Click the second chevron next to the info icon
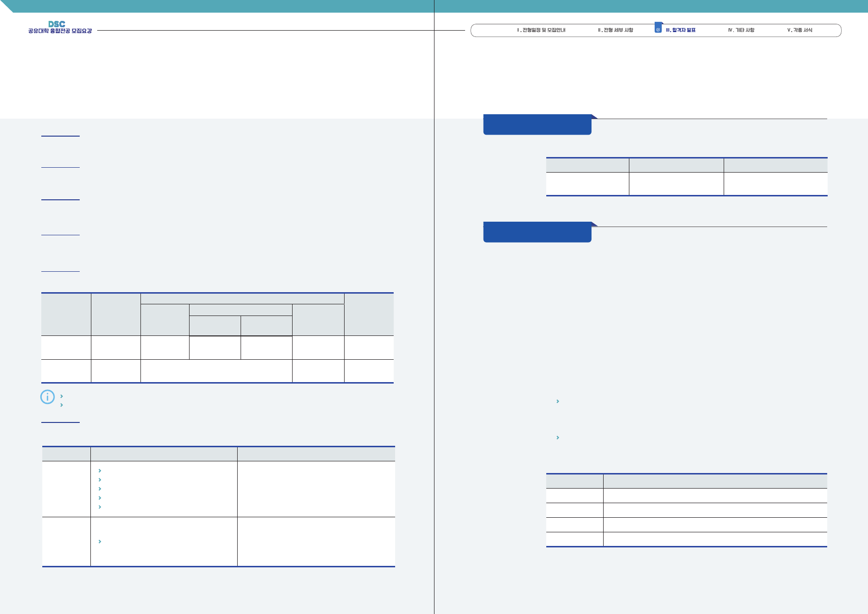Image resolution: width=868 pixels, height=614 pixels. pyautogui.click(x=62, y=405)
